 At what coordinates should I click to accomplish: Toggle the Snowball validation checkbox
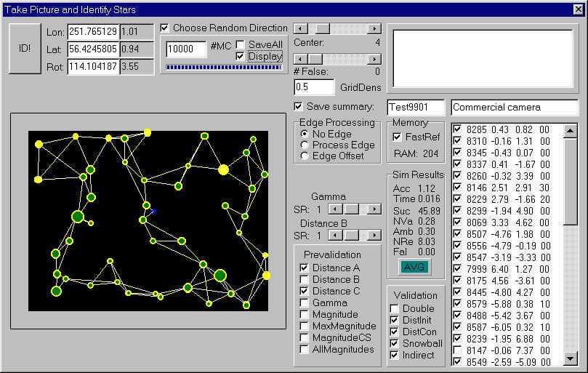(394, 343)
